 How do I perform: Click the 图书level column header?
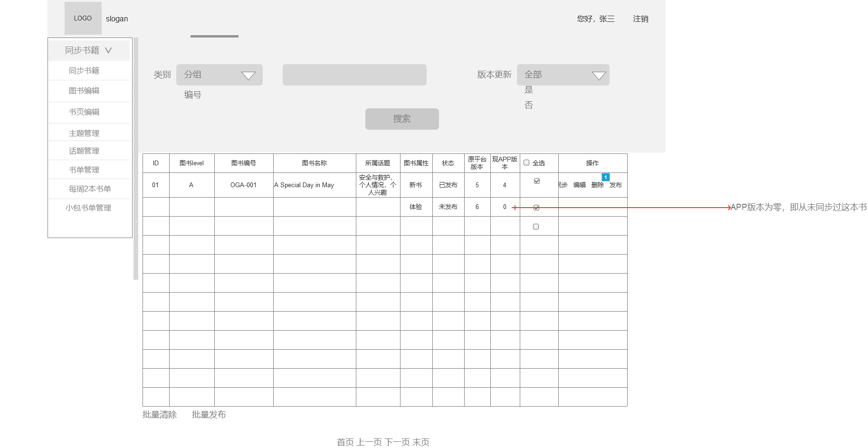click(x=191, y=163)
